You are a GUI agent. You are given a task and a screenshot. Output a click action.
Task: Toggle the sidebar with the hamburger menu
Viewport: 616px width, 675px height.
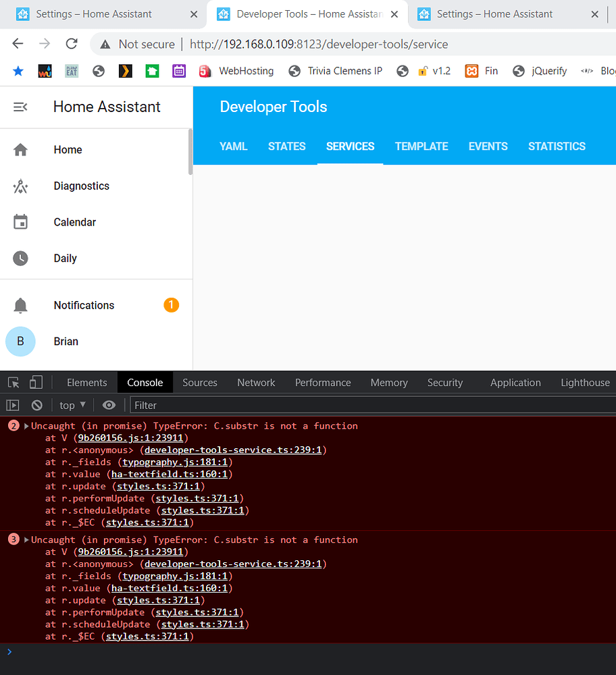[x=20, y=107]
